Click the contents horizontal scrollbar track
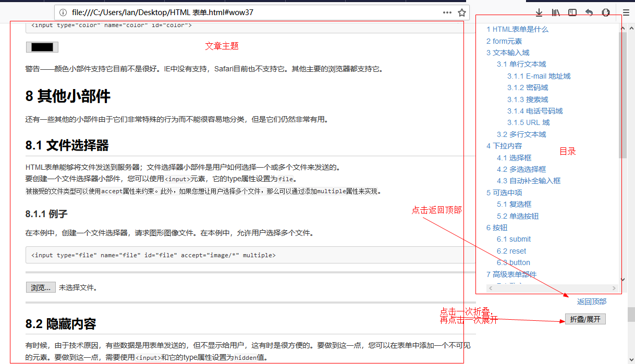 coord(553,288)
